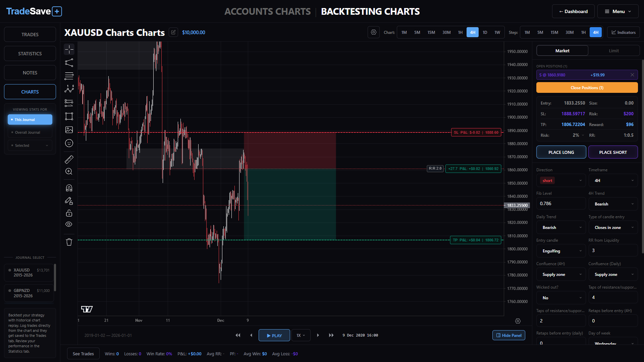This screenshot has height=362, width=644.
Task: Open the Direction short dropdown
Action: click(x=561, y=181)
